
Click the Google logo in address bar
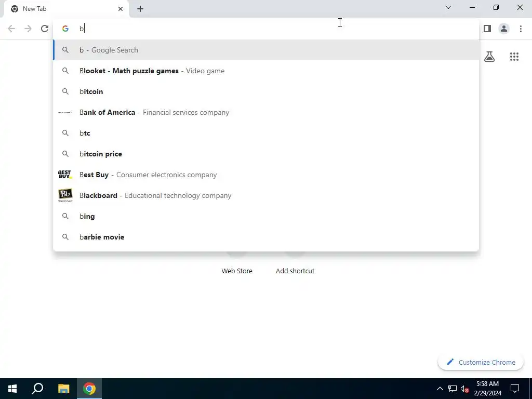click(65, 29)
